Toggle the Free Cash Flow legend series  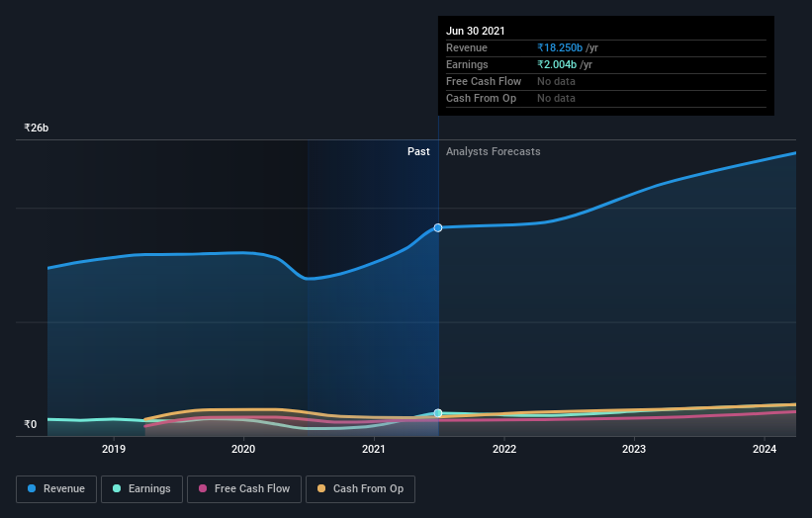pyautogui.click(x=244, y=489)
